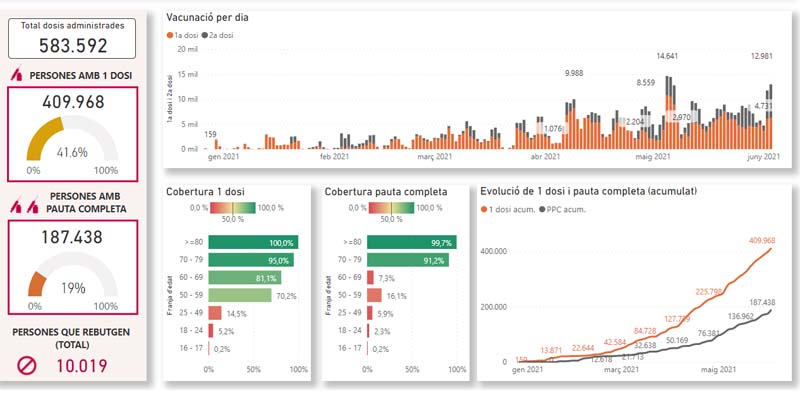Screen dimensions: 800x393
Task: Select the gray 2a dosi legend marker
Action: [205, 36]
